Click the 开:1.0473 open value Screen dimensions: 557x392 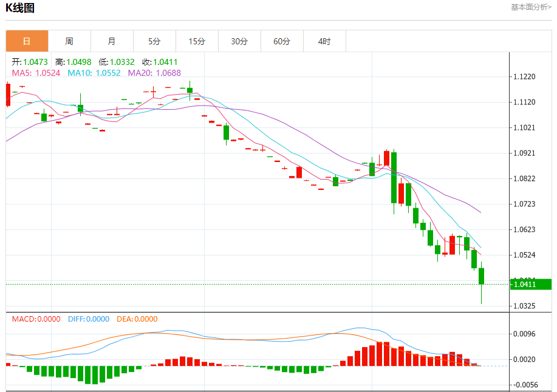tap(30, 62)
